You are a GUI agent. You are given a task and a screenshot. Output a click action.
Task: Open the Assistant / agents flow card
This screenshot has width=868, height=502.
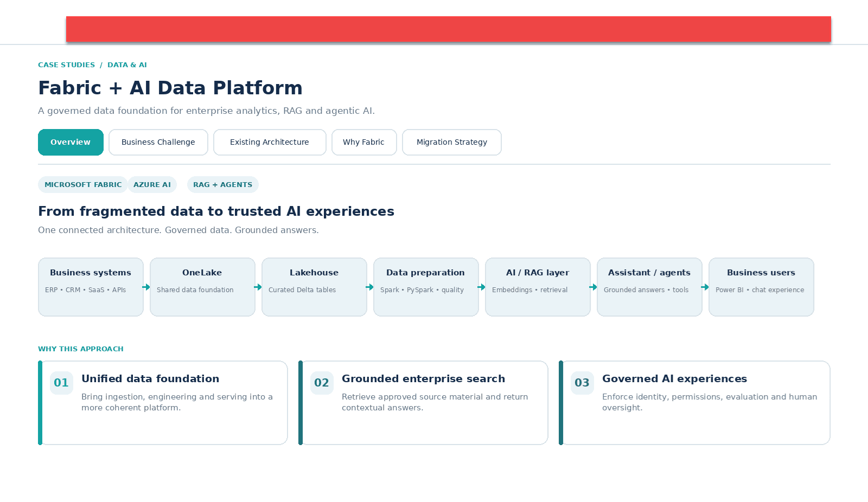pyautogui.click(x=649, y=287)
